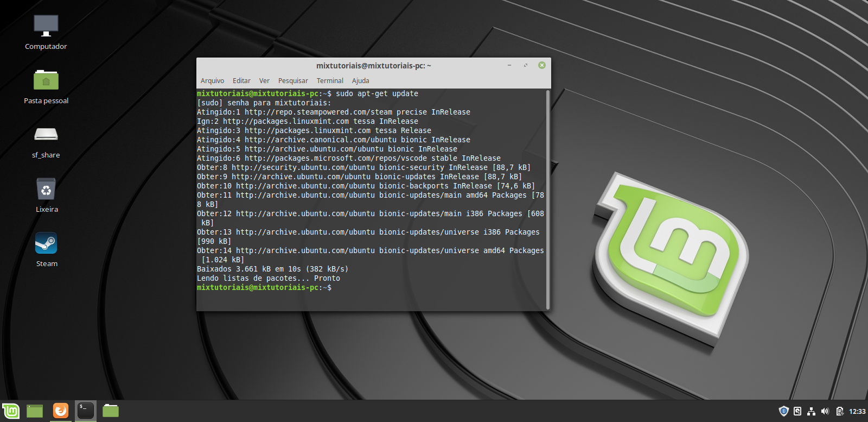The width and height of the screenshot is (868, 422).
Task: Click the archive.canonical.com bionic InRelease line
Action: tap(334, 140)
